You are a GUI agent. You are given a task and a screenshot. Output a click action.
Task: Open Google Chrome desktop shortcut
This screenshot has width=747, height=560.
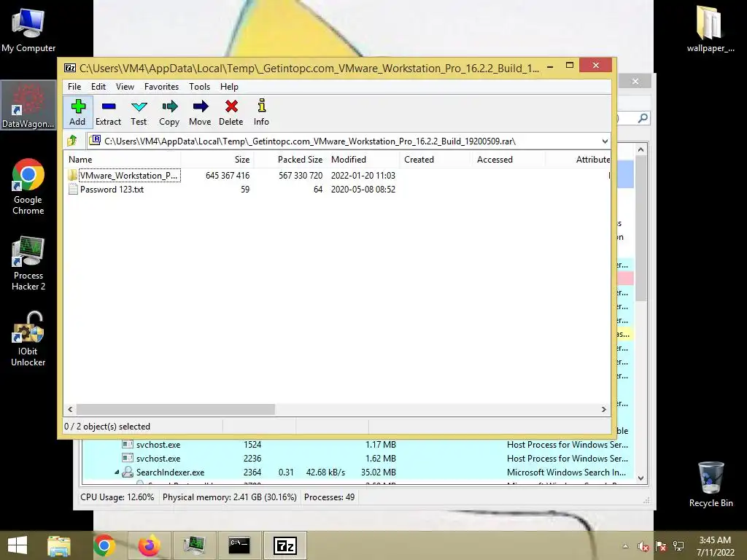(28, 187)
